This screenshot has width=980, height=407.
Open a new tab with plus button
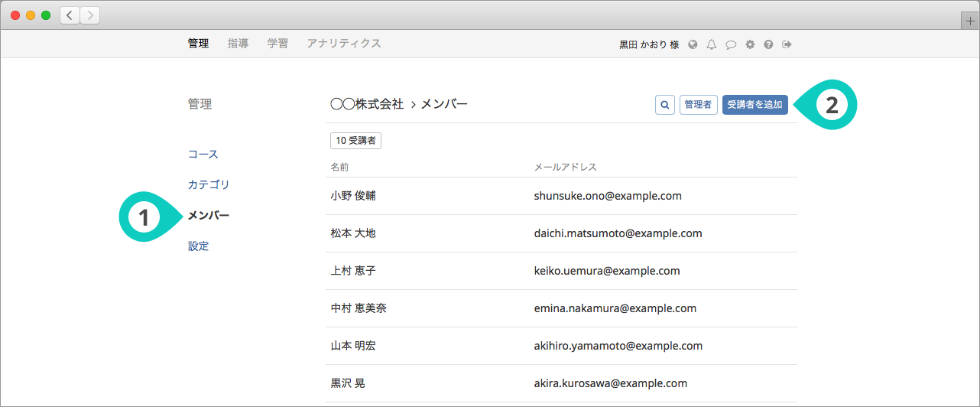point(970,21)
